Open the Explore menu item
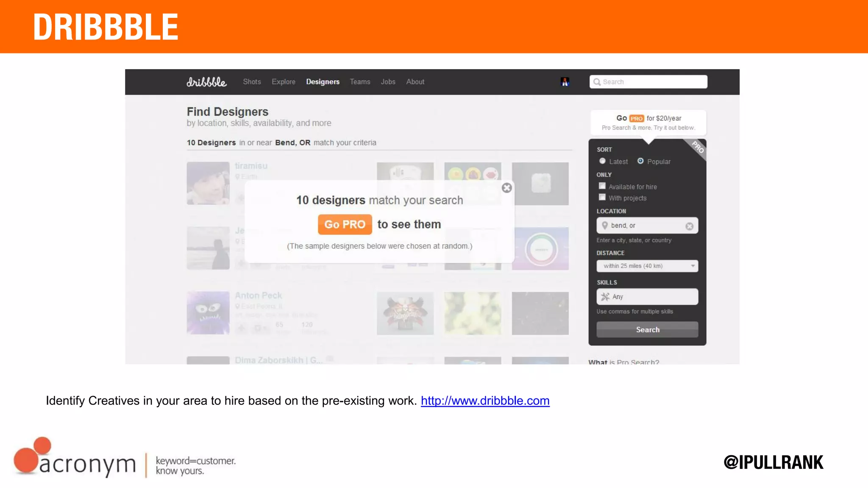Image resolution: width=868 pixels, height=488 pixels. click(284, 82)
